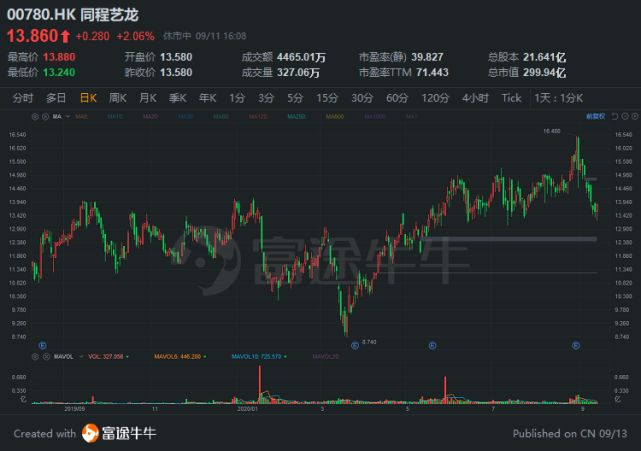Click the event marker above the axis label 5
641x451 pixels.
(x=432, y=346)
